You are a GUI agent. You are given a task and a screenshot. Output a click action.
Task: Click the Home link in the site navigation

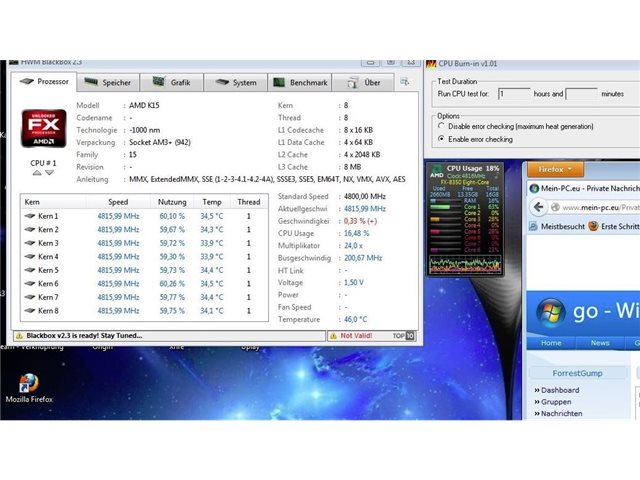(551, 343)
